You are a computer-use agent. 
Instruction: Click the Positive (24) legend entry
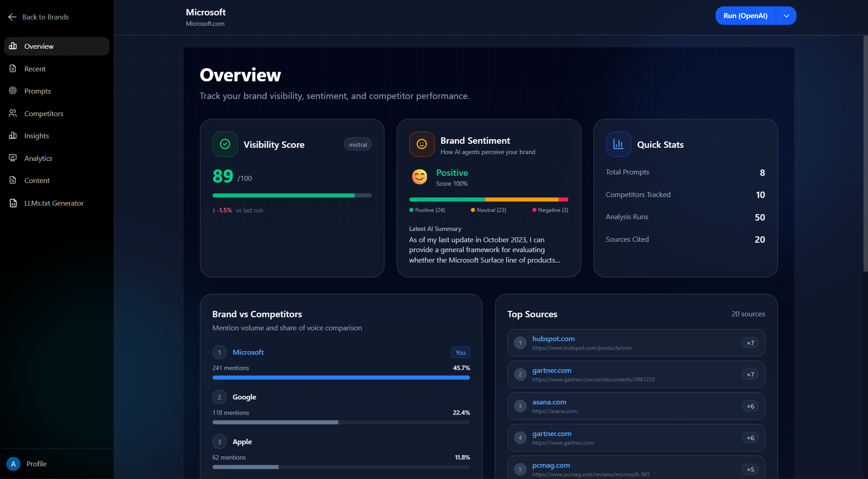427,210
